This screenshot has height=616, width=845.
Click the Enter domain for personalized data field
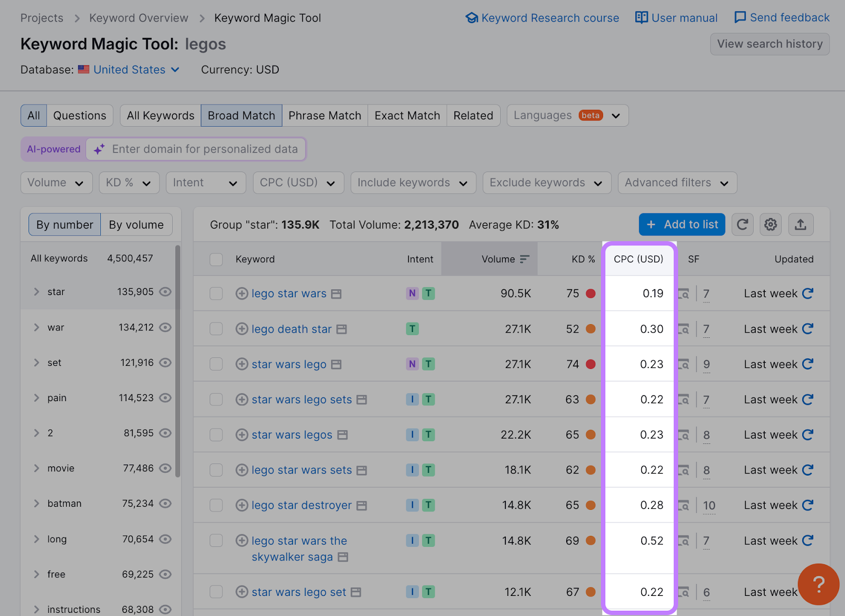coord(205,149)
